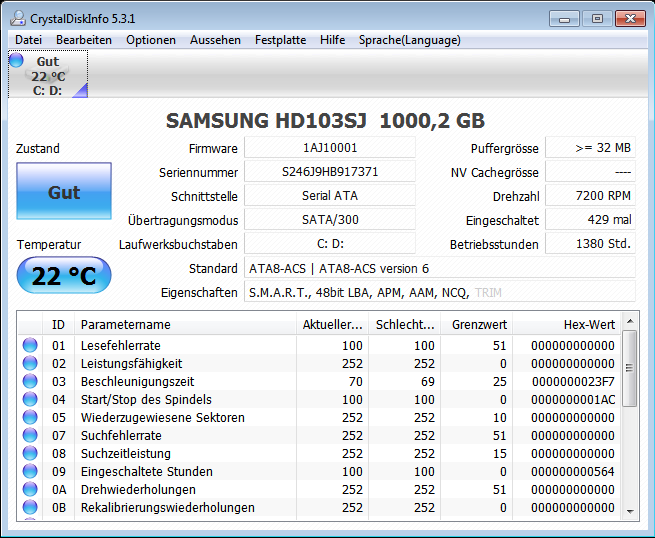Click the Puffergrösse value >= 32 MB
This screenshot has width=655, height=538.
pos(591,147)
